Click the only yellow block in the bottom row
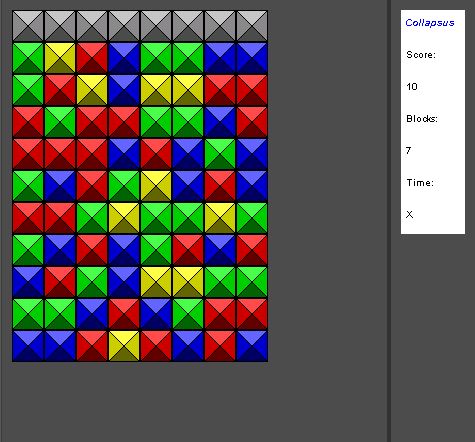 click(124, 346)
